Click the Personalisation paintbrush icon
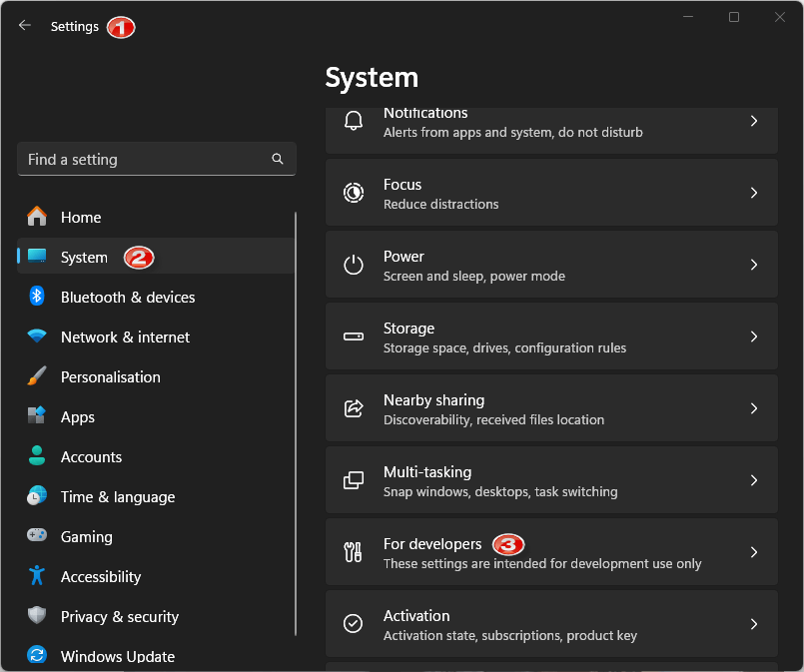 37,376
